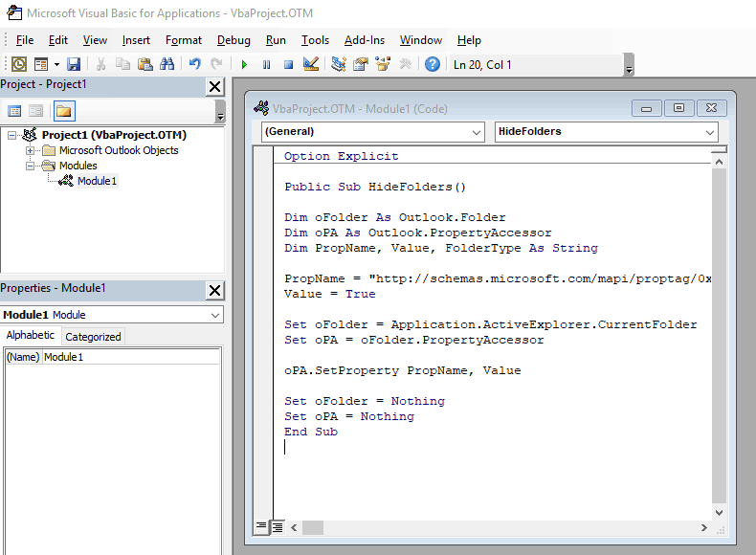Click the horizontal scrollbar thumb
The image size is (756, 555).
(312, 528)
